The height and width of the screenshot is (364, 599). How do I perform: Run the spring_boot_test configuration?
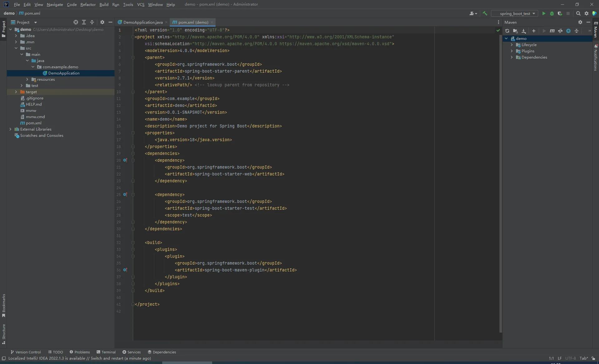pos(544,13)
